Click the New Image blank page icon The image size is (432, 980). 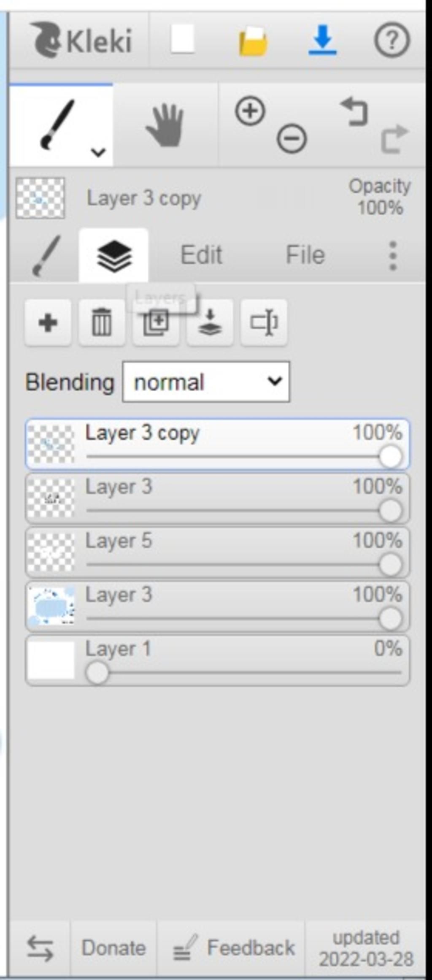tap(182, 39)
